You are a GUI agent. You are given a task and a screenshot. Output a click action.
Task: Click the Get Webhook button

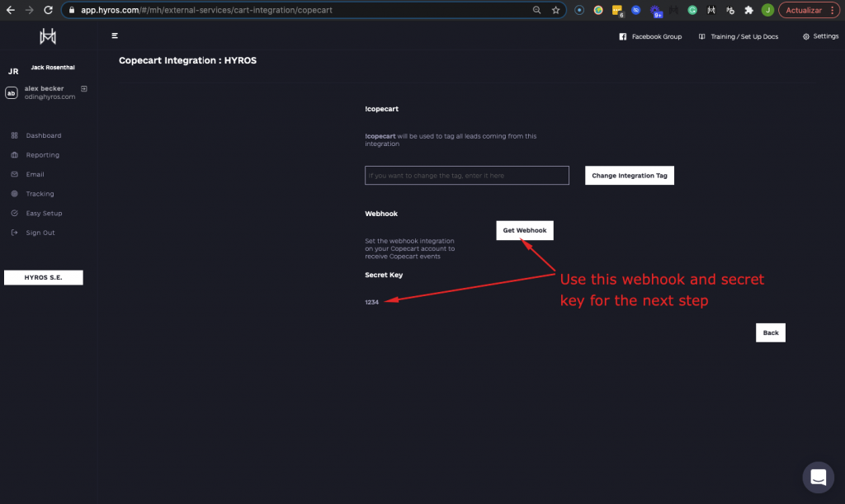pos(525,230)
